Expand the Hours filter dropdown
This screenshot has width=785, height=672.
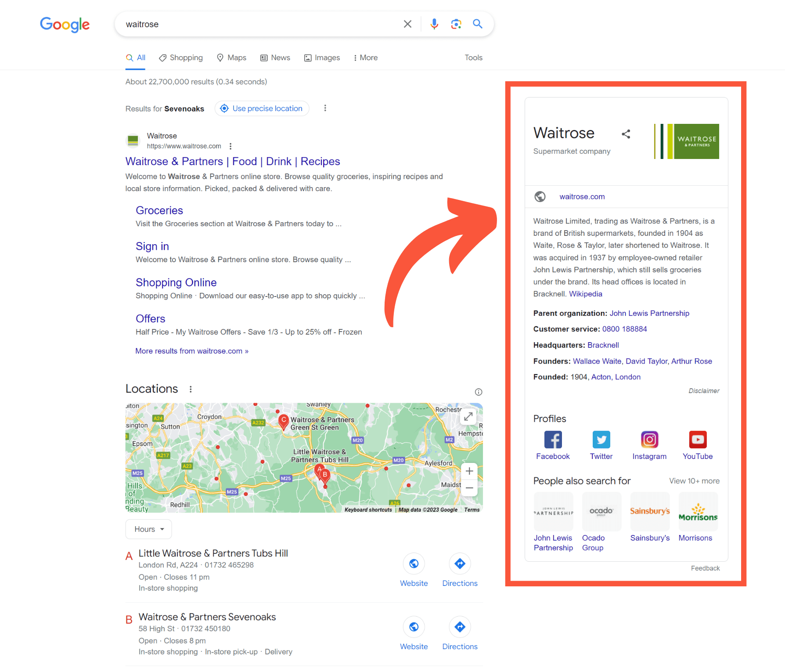148,529
